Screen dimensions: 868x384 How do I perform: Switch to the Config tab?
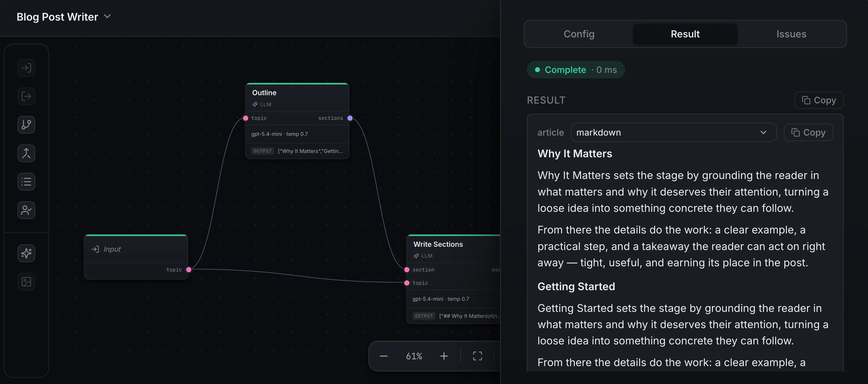click(579, 34)
